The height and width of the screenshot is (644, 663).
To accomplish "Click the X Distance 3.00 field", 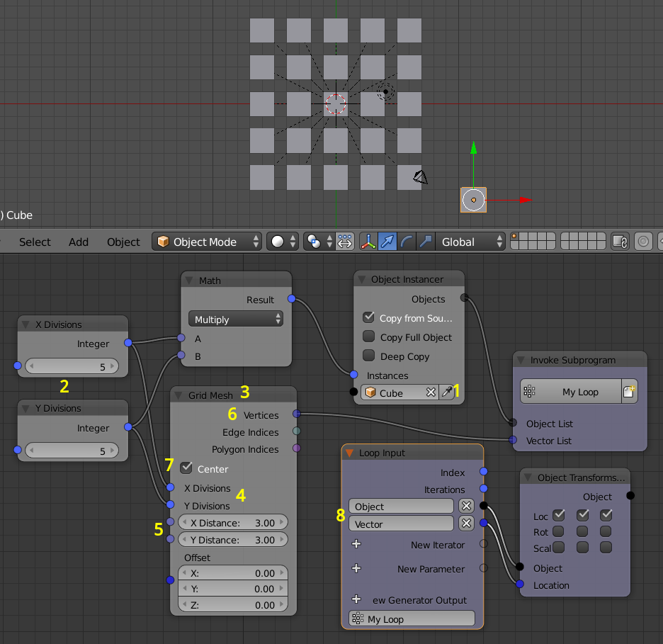I will tap(233, 523).
